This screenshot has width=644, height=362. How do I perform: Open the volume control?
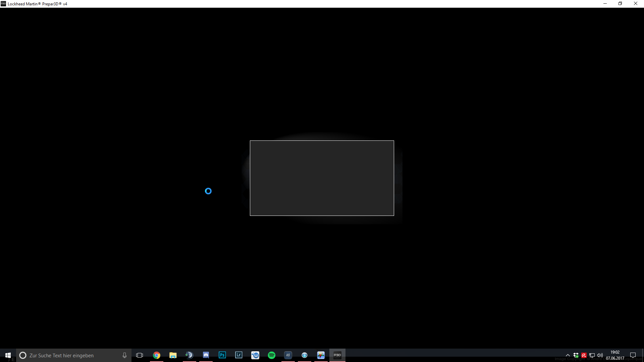point(600,355)
